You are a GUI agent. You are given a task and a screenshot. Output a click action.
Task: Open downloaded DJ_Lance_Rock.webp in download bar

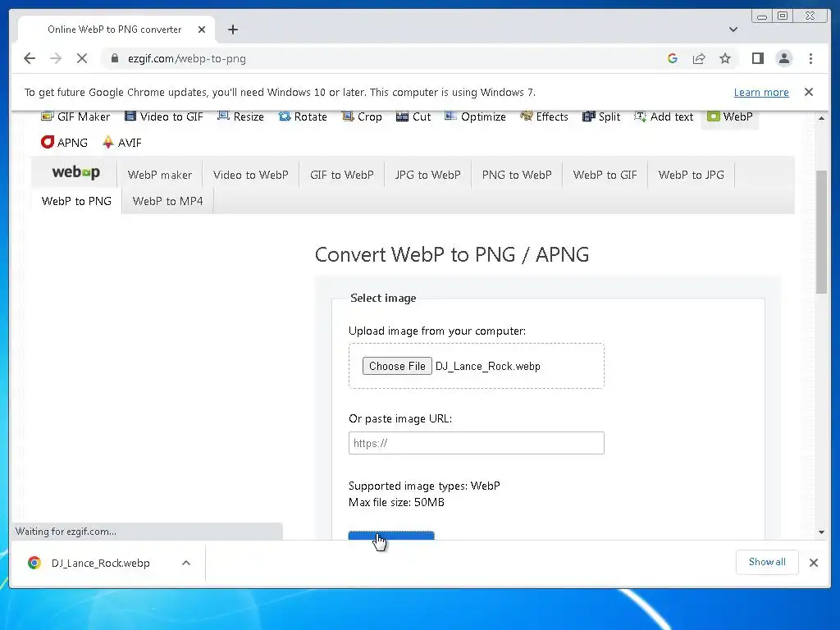(100, 563)
